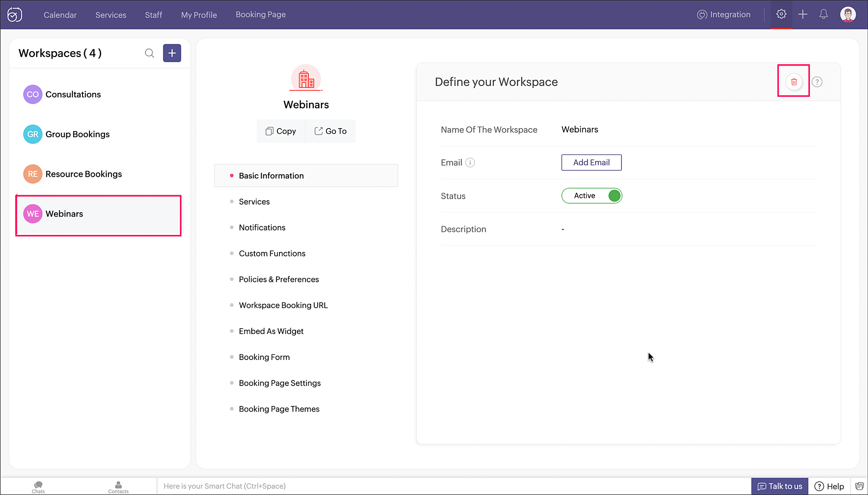Select the Consultations workspace
This screenshot has height=495, width=868.
(73, 94)
